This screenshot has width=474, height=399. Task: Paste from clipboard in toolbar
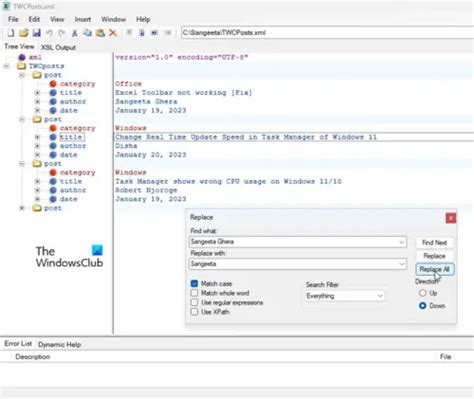pos(100,33)
